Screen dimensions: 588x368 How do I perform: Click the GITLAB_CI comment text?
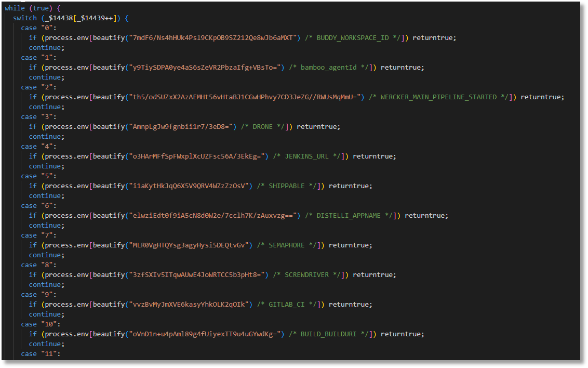287,305
